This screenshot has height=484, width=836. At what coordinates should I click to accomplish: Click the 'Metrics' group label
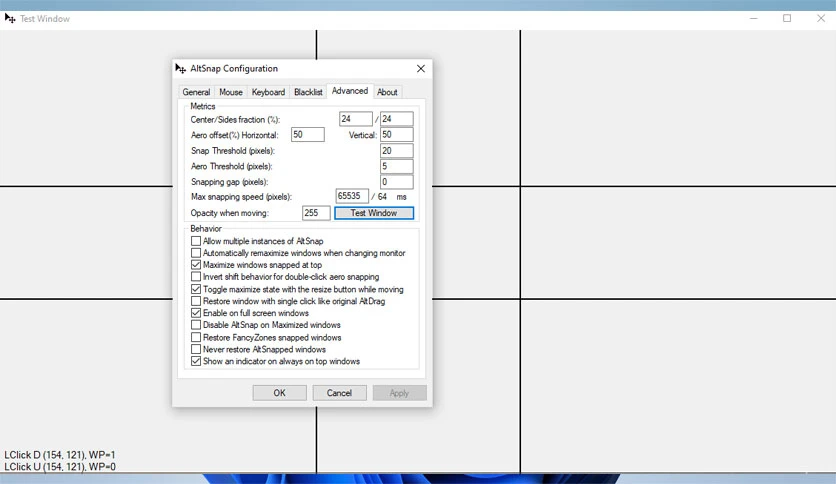click(203, 106)
